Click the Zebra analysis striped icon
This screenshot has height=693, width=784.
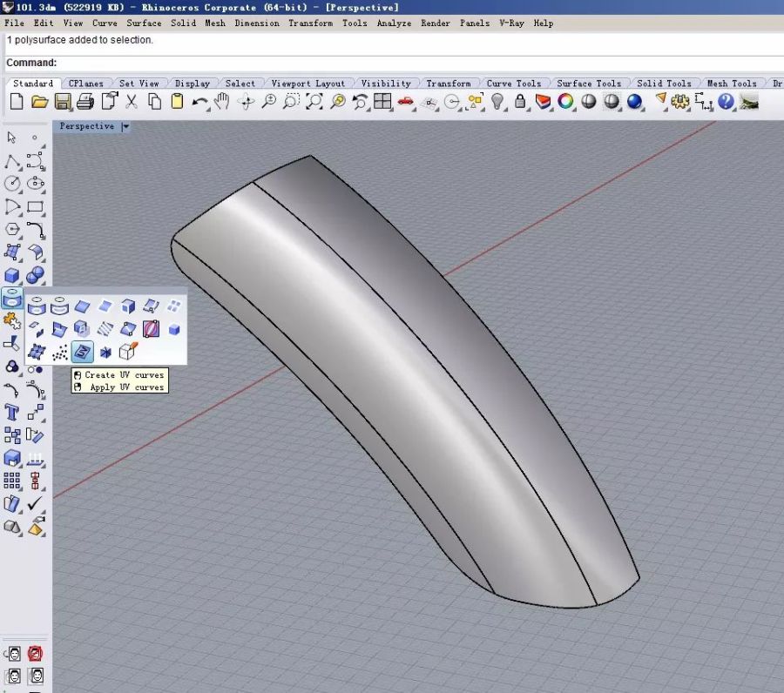click(x=105, y=329)
